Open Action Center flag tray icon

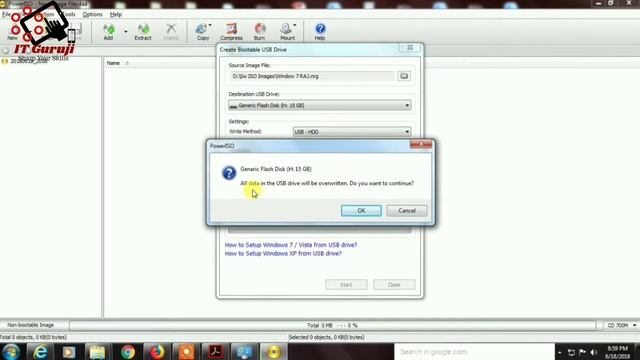(x=582, y=352)
